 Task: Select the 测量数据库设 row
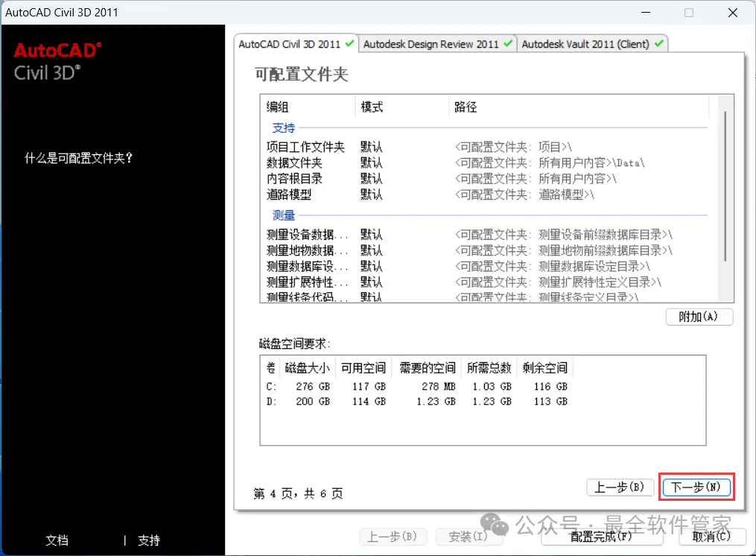click(487, 266)
